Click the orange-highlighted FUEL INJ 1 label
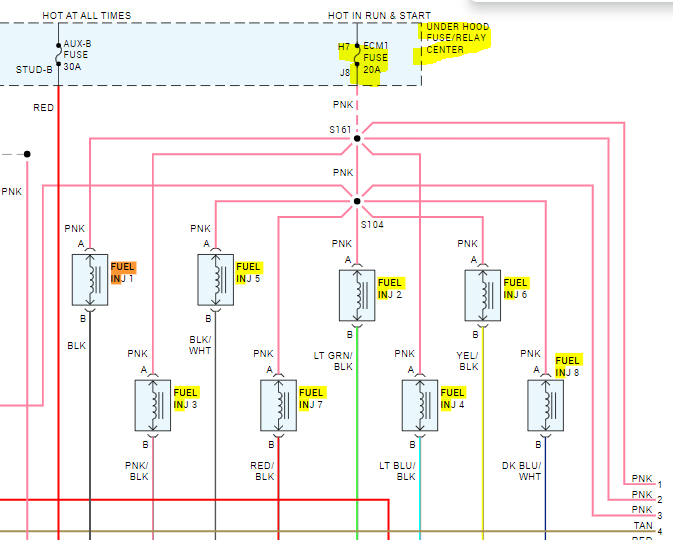The image size is (673, 540). (123, 273)
